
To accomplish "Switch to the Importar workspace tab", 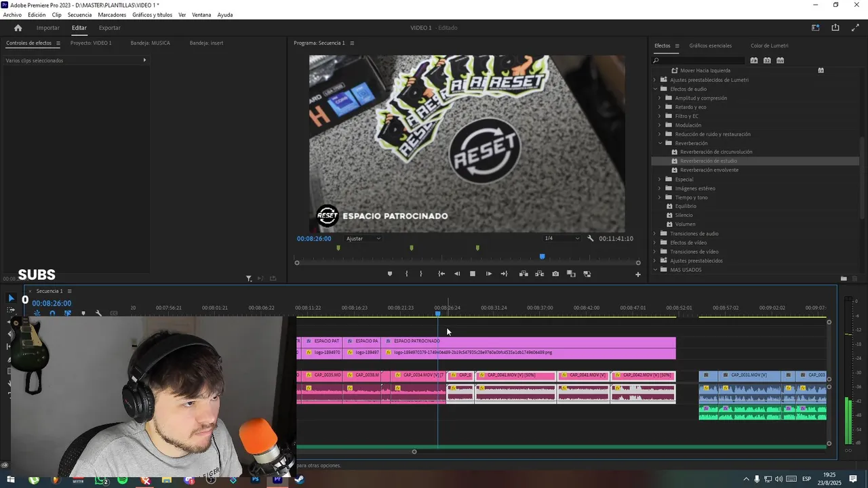I will pyautogui.click(x=47, y=28).
